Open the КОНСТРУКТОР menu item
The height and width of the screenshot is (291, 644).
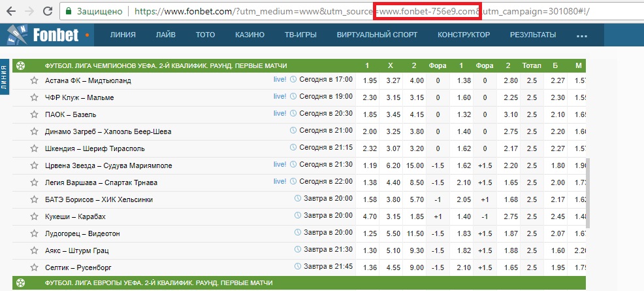click(464, 35)
